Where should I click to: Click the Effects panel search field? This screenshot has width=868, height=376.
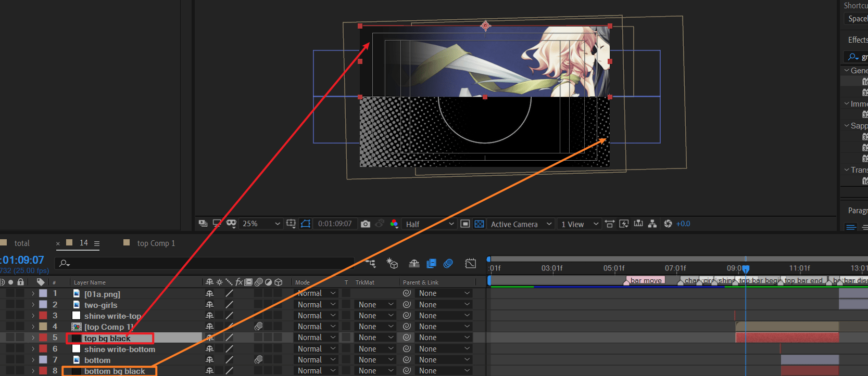coord(857,57)
